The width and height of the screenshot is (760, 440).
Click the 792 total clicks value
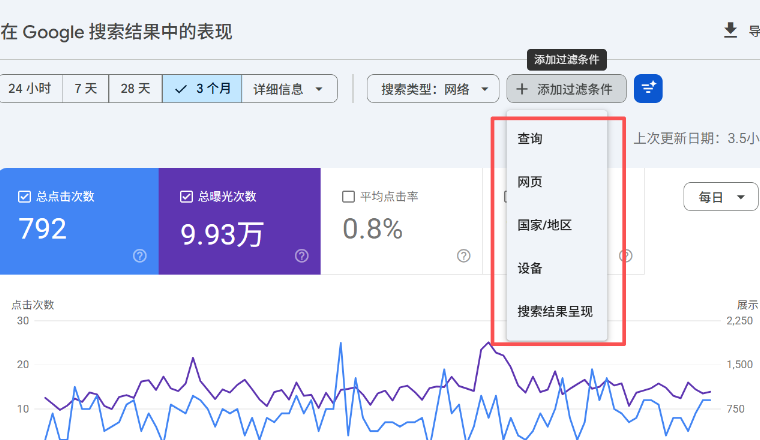[42, 229]
